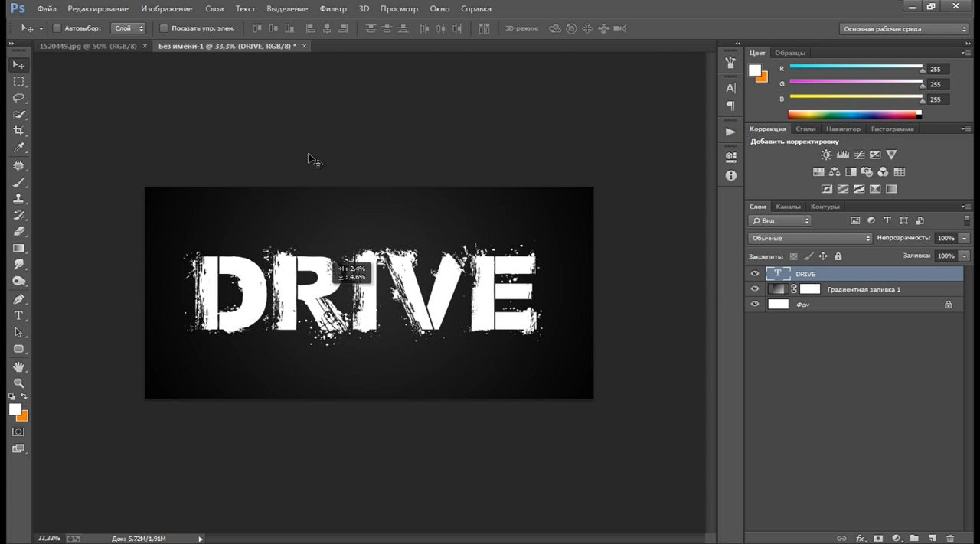
Task: Select the Move tool in toolbox
Action: pos(18,65)
